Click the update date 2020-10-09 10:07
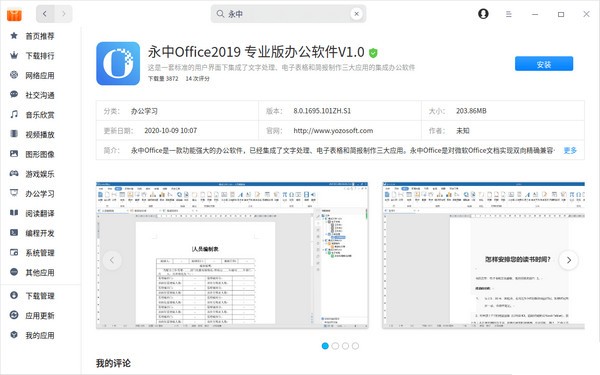The image size is (600, 375). [x=170, y=130]
